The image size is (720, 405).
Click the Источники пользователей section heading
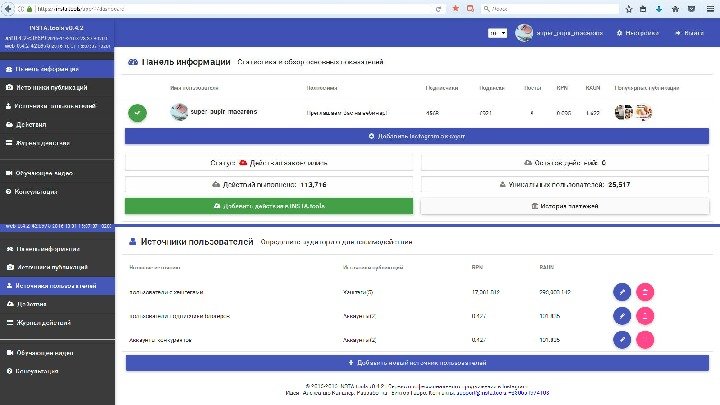(197, 242)
